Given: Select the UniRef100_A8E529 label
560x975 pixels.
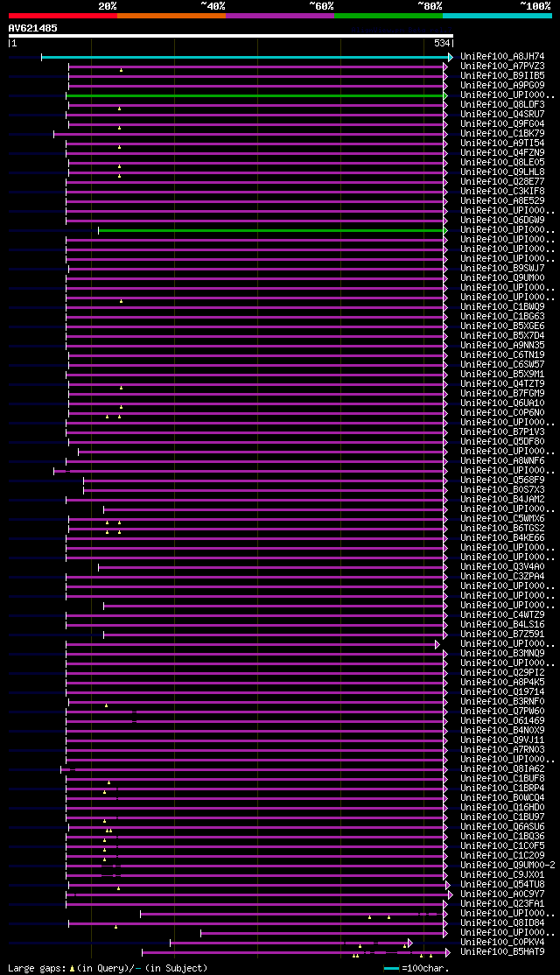Looking at the screenshot, I should [503, 200].
